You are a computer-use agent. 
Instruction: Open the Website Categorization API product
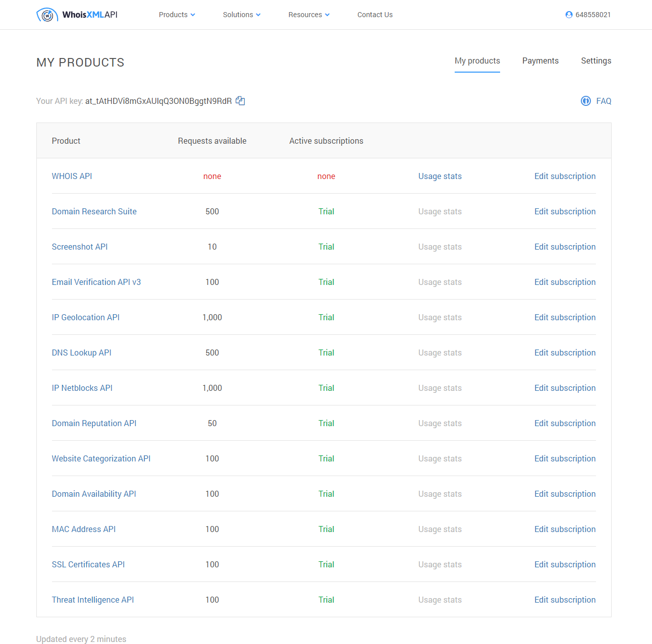(101, 458)
